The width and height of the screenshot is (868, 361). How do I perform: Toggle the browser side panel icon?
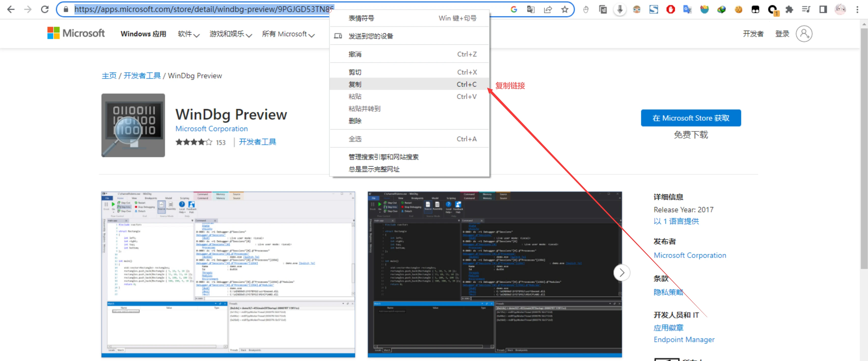823,9
